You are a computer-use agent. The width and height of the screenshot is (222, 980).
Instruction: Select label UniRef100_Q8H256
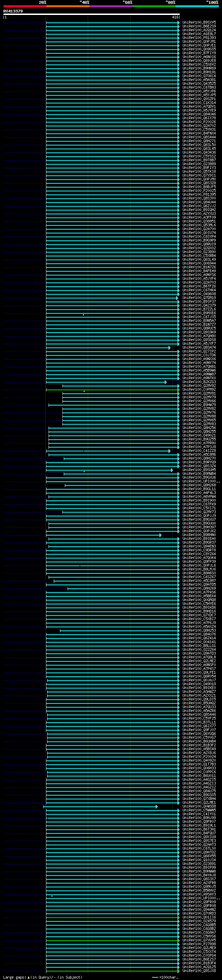[x=199, y=428]
